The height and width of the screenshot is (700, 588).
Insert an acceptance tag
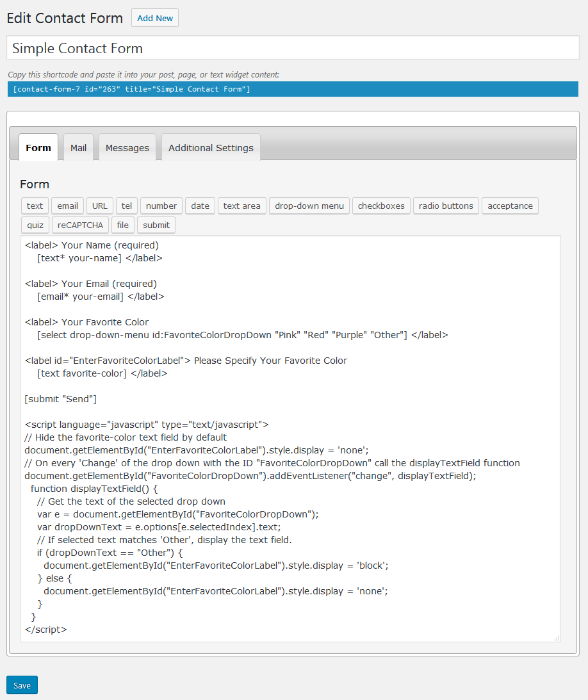coord(510,206)
